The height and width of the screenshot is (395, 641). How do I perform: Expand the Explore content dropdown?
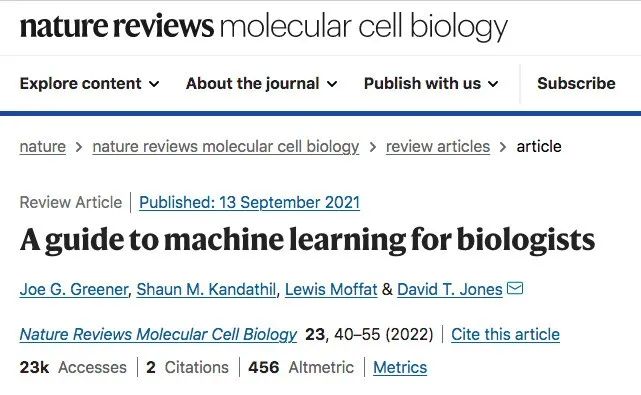pos(90,83)
